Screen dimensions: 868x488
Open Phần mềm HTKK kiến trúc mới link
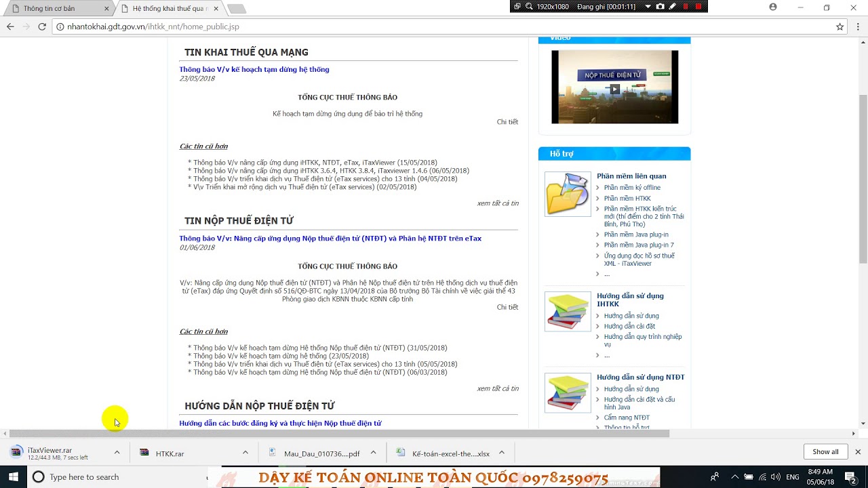[x=644, y=216]
